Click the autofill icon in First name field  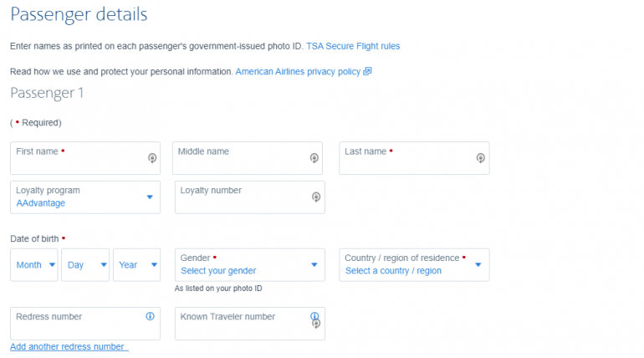pyautogui.click(x=152, y=158)
